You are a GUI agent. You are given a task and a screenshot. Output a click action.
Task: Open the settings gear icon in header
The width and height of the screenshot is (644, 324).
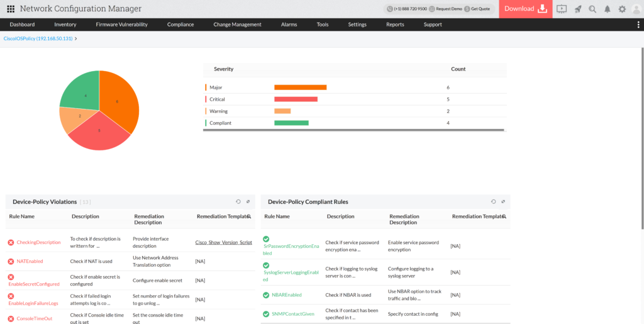tap(622, 9)
